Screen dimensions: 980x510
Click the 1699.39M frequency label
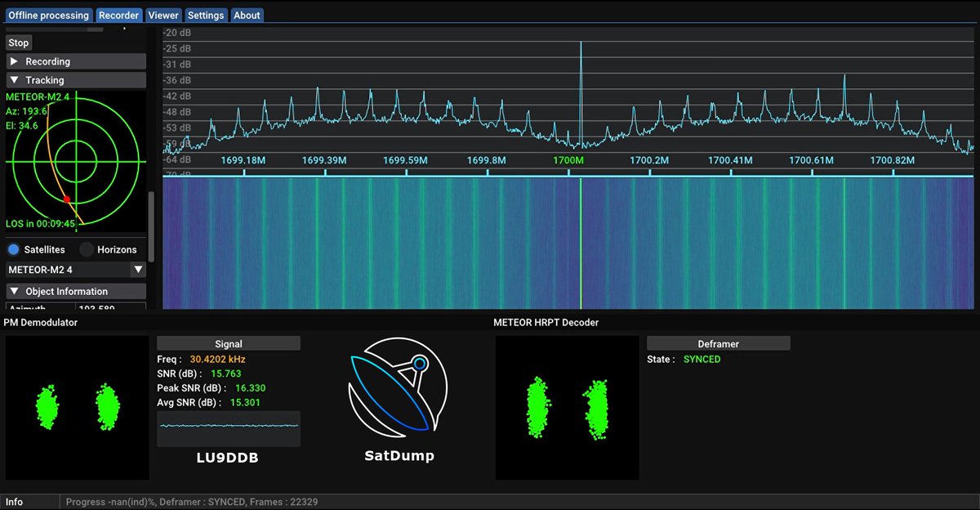click(x=324, y=160)
